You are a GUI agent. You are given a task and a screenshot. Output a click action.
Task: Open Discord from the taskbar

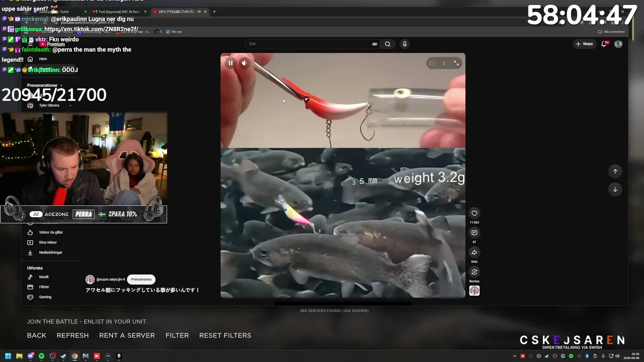coord(31,356)
